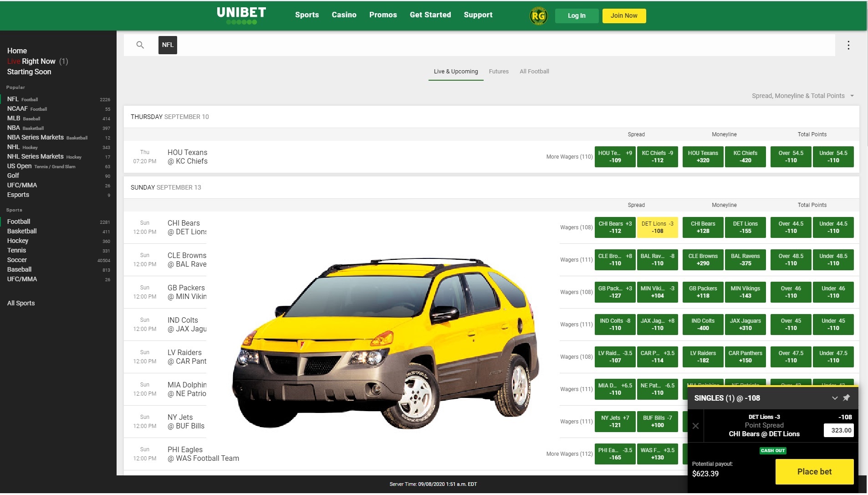This screenshot has height=495, width=868.
Task: Toggle BAL Ravens -375 moneyline bet
Action: tap(745, 260)
